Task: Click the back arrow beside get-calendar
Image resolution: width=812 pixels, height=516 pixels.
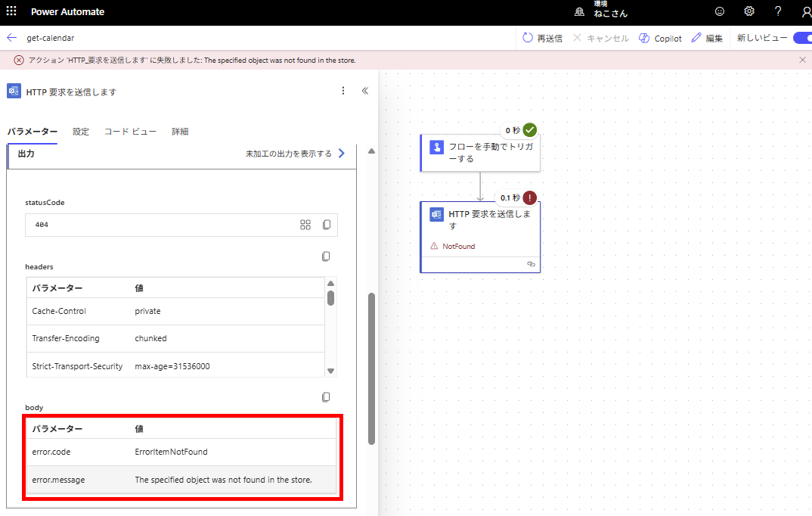Action: pyautogui.click(x=11, y=38)
